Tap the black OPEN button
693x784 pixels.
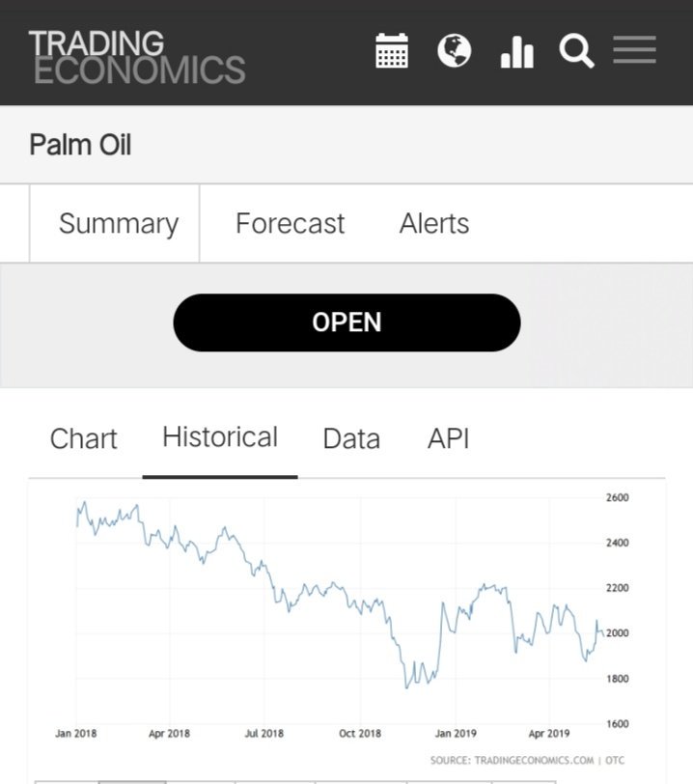pyautogui.click(x=346, y=322)
